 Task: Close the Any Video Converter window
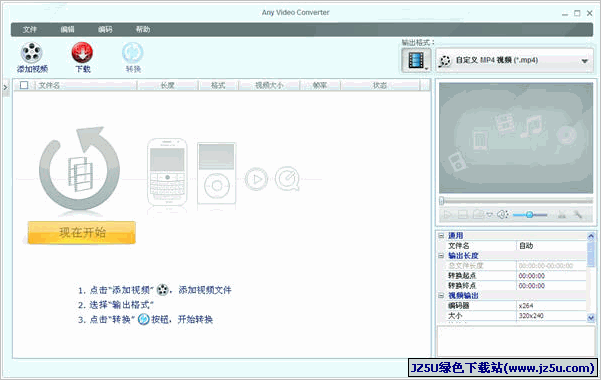click(x=590, y=13)
